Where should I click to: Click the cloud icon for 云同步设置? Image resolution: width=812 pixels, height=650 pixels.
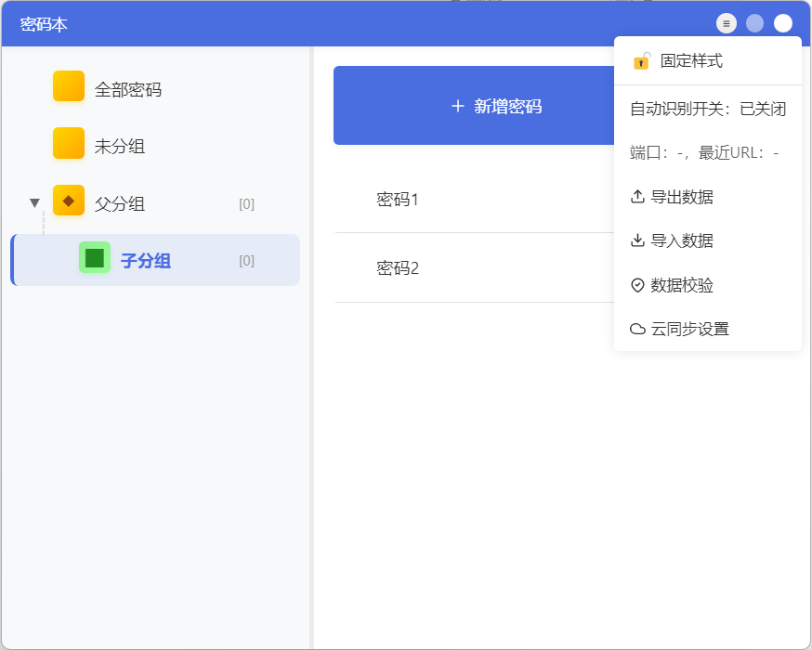click(637, 329)
